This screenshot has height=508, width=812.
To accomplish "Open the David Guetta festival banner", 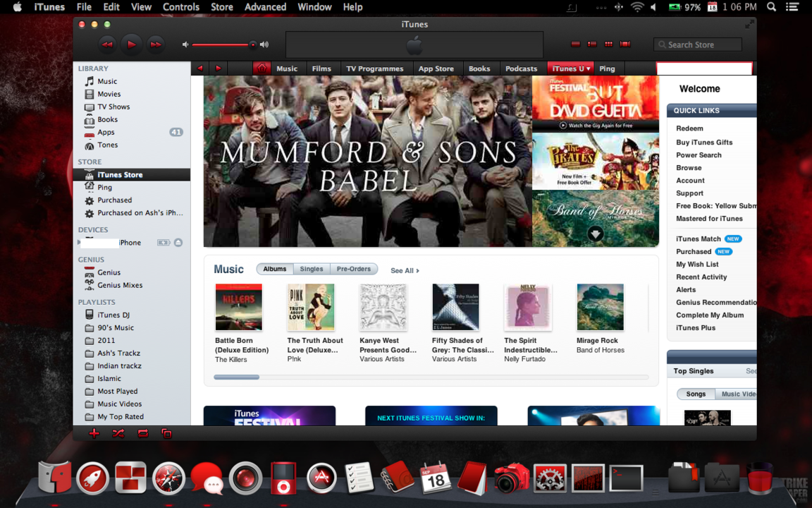I will [596, 104].
